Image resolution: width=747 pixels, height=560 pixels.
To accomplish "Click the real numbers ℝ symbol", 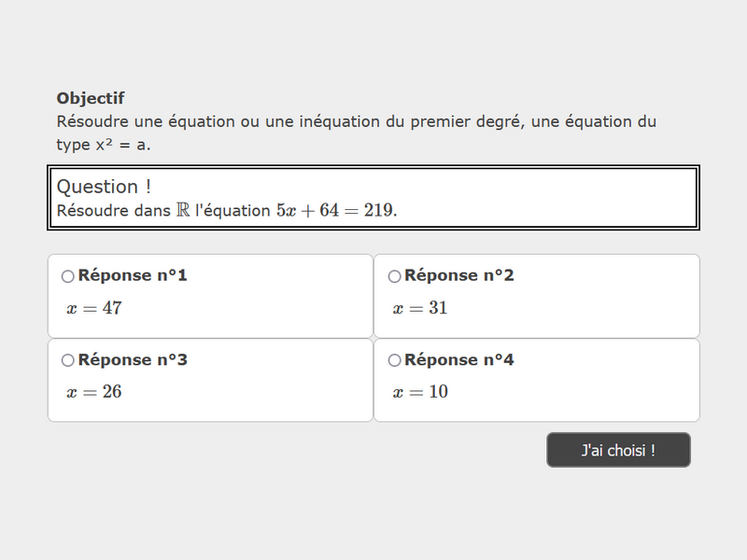I will (x=182, y=211).
